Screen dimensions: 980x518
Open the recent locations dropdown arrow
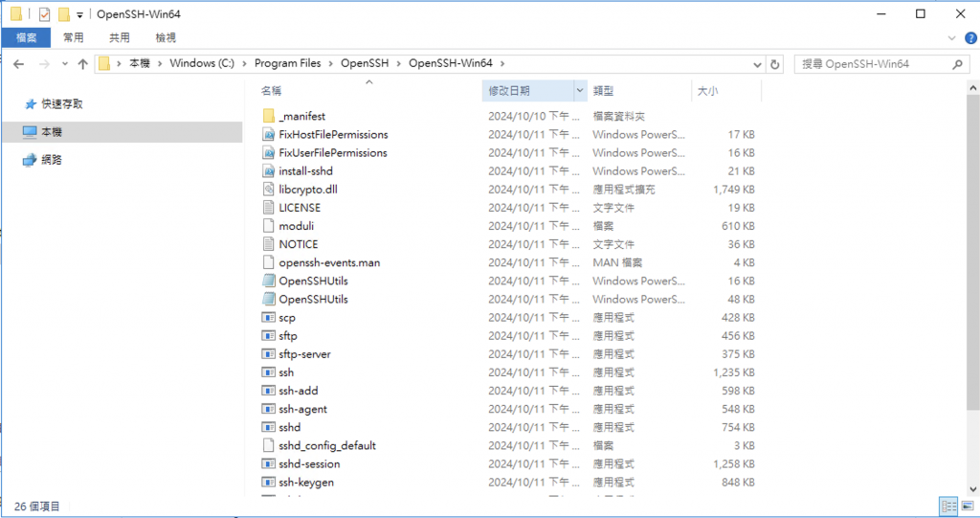[64, 64]
